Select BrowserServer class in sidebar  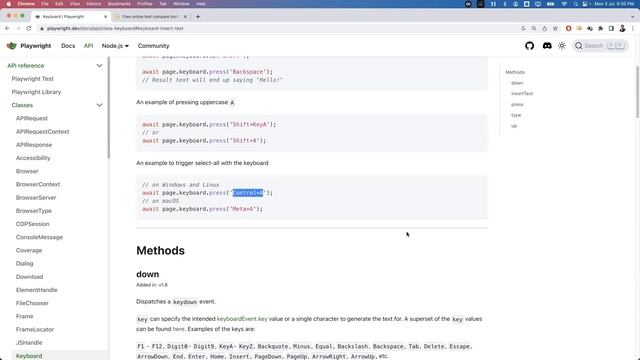click(36, 198)
